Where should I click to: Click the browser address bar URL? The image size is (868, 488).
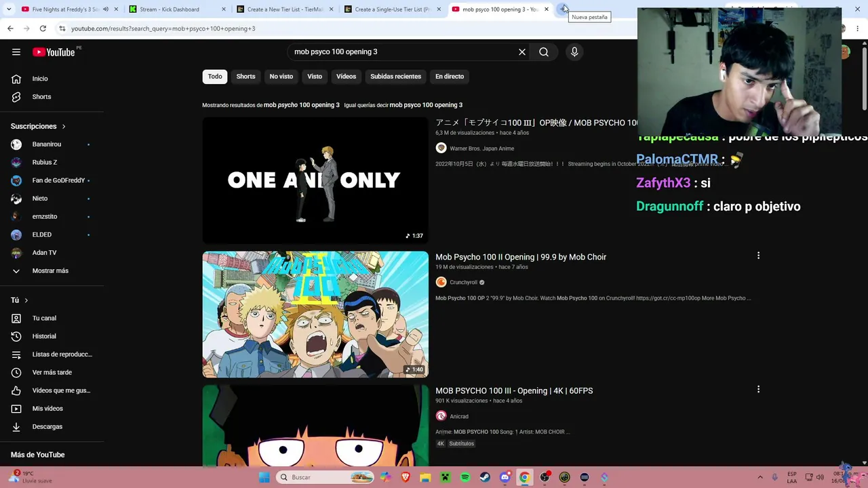click(163, 28)
